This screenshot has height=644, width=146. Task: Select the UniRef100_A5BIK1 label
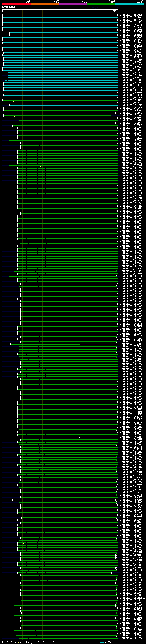131,100
